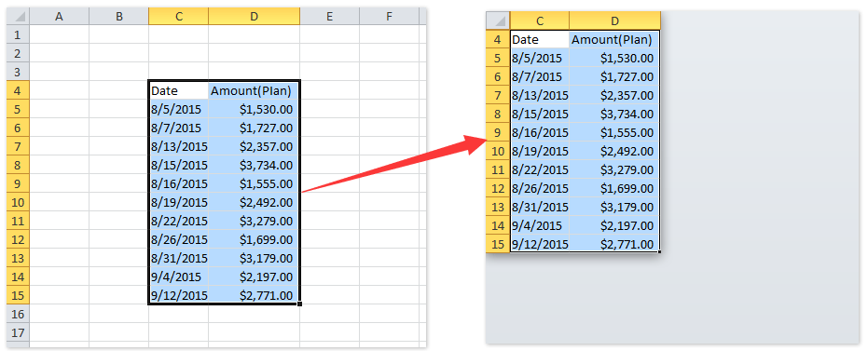Click 8/31/2015 cell in full worksheet
Screen dimensions: 868x351
(179, 258)
